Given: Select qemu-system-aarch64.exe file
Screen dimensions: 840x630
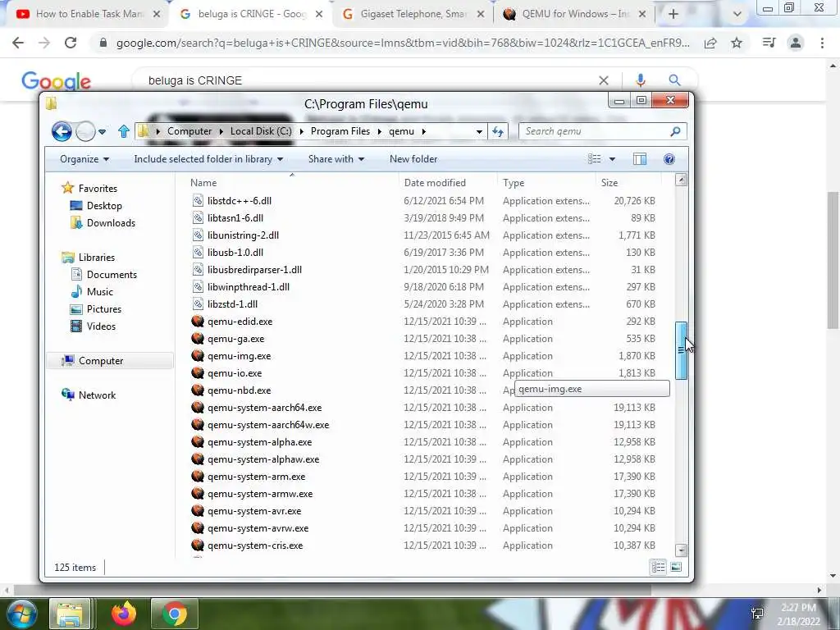Looking at the screenshot, I should pos(265,408).
